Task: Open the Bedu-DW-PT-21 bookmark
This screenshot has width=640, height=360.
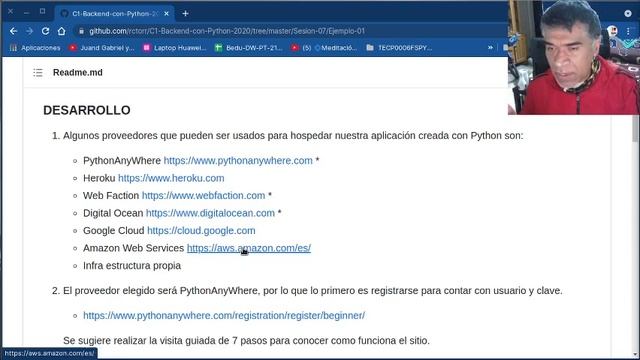Action: (249, 48)
